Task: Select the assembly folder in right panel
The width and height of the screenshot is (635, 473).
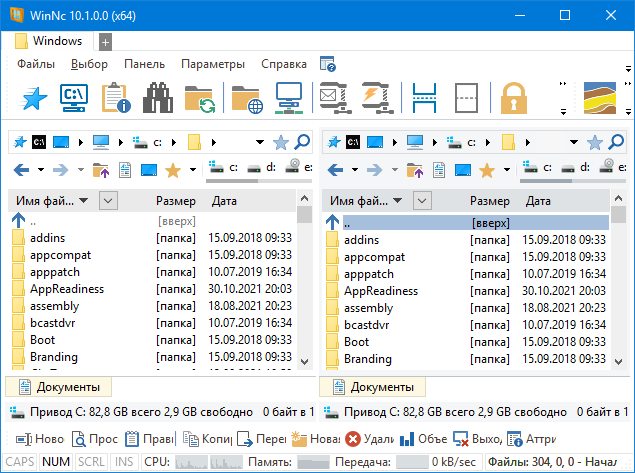Action: tap(368, 308)
